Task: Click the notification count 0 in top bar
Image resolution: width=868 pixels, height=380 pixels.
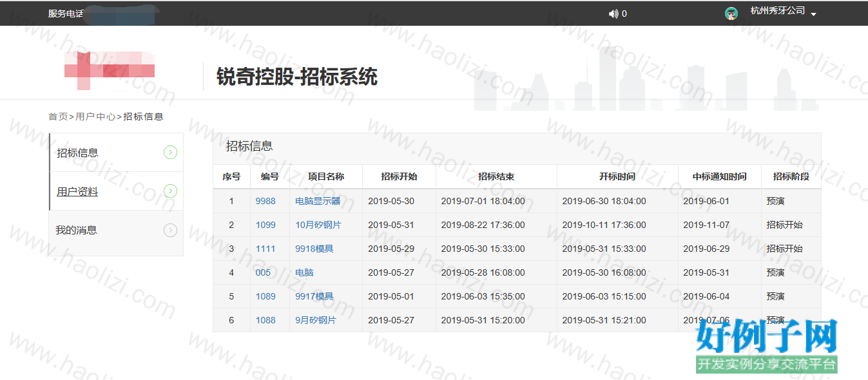Action: tap(624, 14)
